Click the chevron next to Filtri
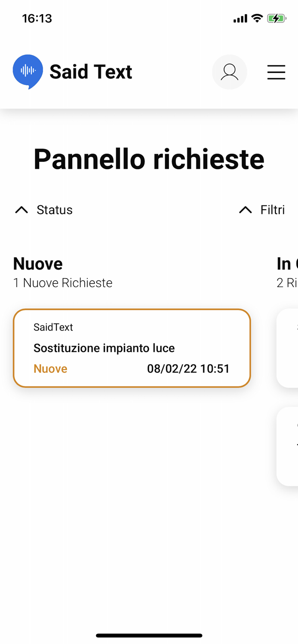 (x=245, y=210)
